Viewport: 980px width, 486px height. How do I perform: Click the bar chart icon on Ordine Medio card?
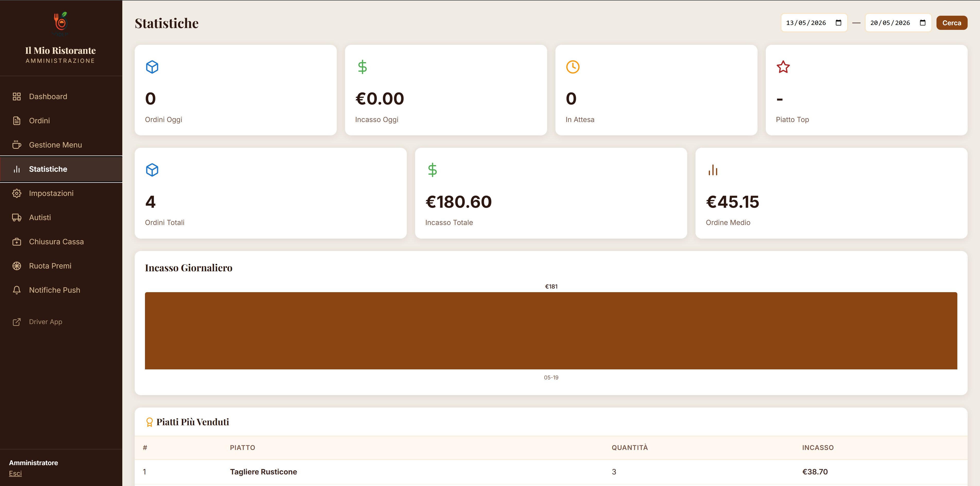click(713, 170)
